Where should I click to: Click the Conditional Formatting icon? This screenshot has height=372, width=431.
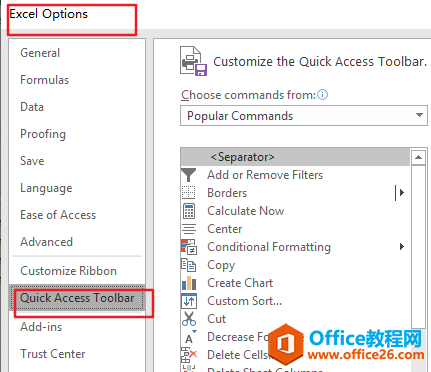pyautogui.click(x=189, y=247)
